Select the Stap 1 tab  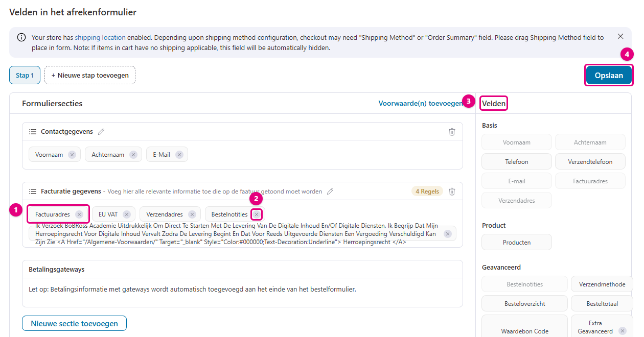[25, 75]
